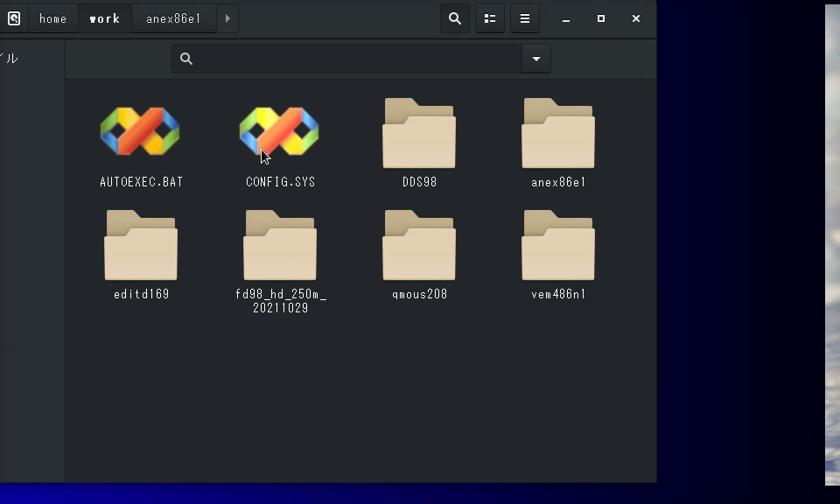This screenshot has width=840, height=504.
Task: Click the CONFIG.SYS file name label
Action: [281, 182]
